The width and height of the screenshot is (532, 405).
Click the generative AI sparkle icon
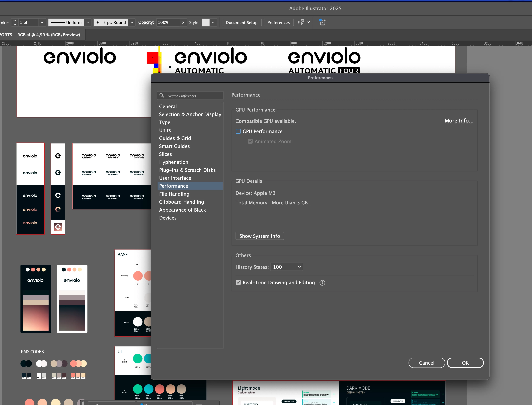[322, 22]
